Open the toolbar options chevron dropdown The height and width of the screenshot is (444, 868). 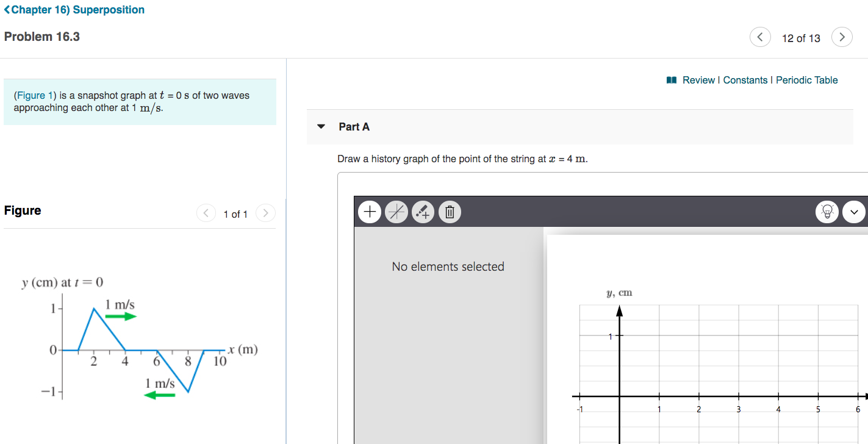click(x=854, y=212)
